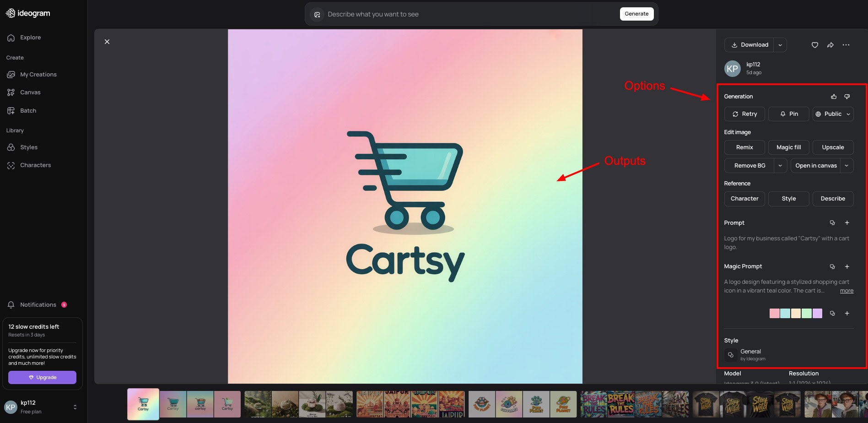Open the three-dot more options menu
Viewport: 868px width, 423px height.
pyautogui.click(x=846, y=45)
